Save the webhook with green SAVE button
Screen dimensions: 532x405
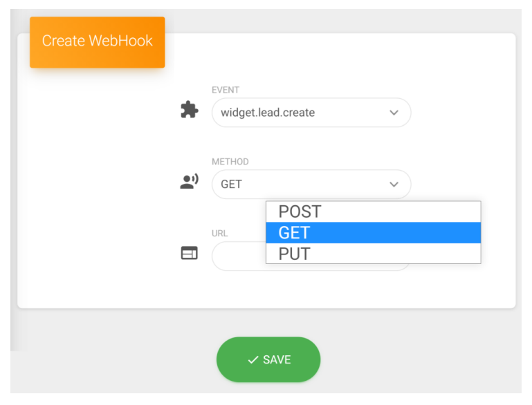268,360
